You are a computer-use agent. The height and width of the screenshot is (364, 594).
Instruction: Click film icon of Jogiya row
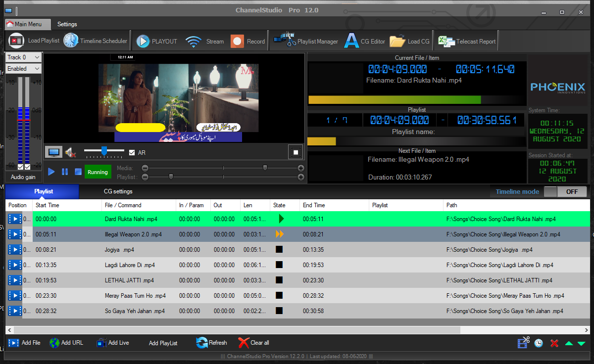[15, 249]
